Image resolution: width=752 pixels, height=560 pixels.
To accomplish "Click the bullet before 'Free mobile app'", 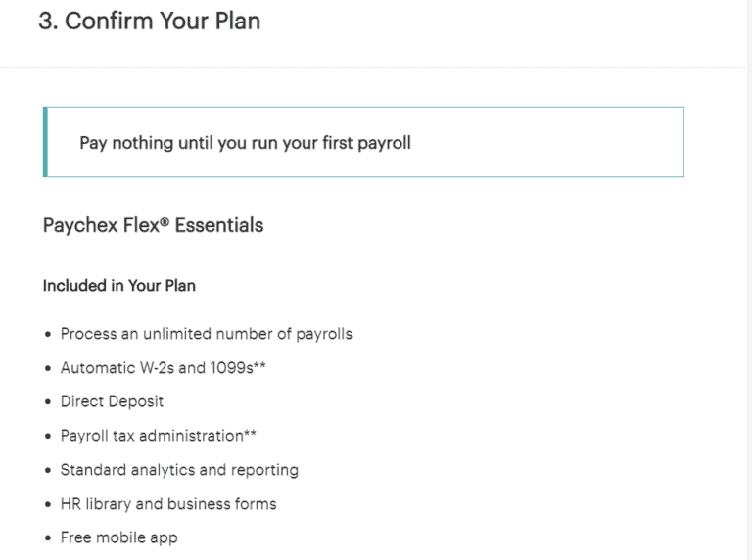I will pos(48,538).
